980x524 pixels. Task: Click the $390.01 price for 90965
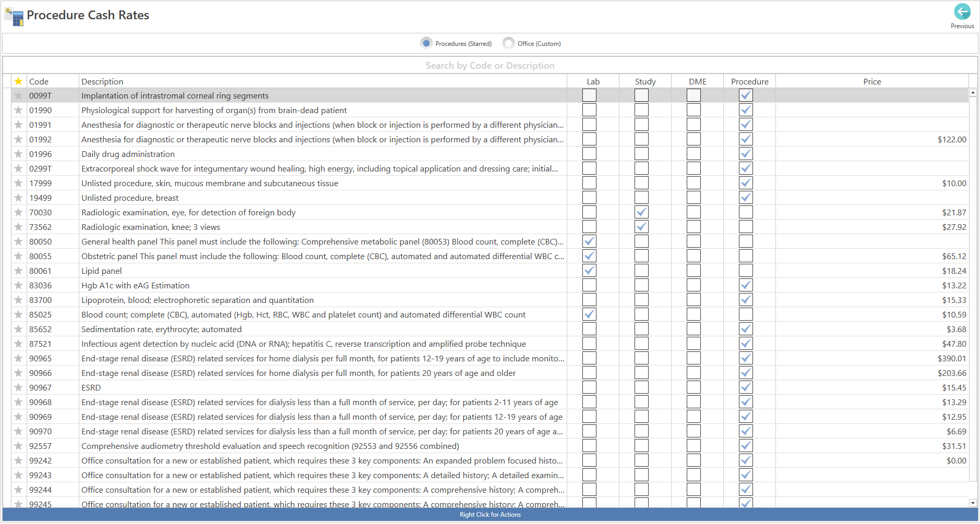click(x=952, y=358)
